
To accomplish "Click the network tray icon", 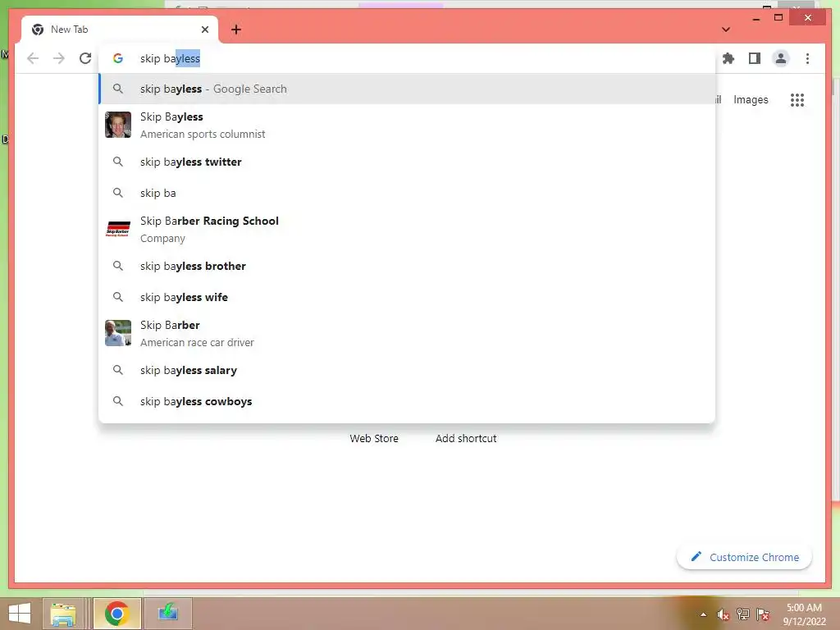I will (743, 614).
